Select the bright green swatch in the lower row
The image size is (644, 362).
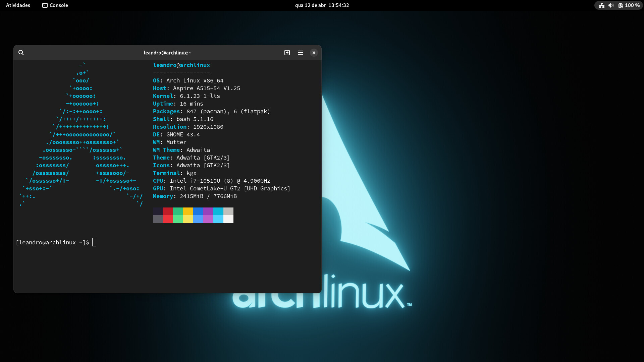coord(178,219)
